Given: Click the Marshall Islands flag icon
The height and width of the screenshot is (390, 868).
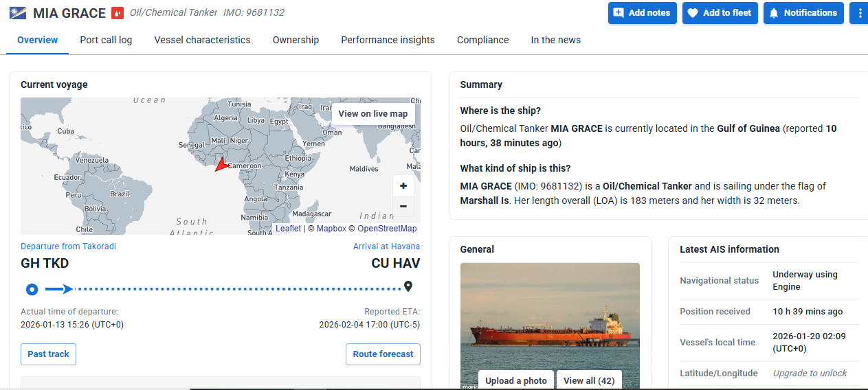Looking at the screenshot, I should point(18,13).
